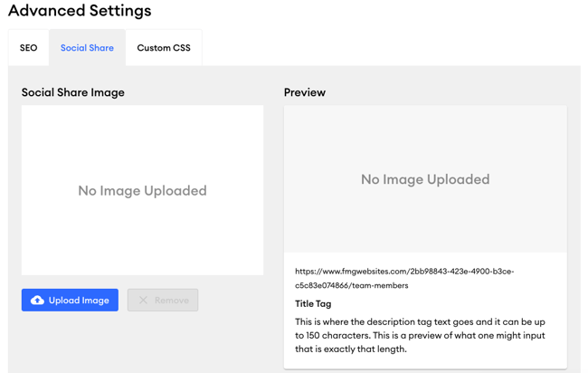Click 'No Image Uploaded' text in the Preview card

pos(425,179)
